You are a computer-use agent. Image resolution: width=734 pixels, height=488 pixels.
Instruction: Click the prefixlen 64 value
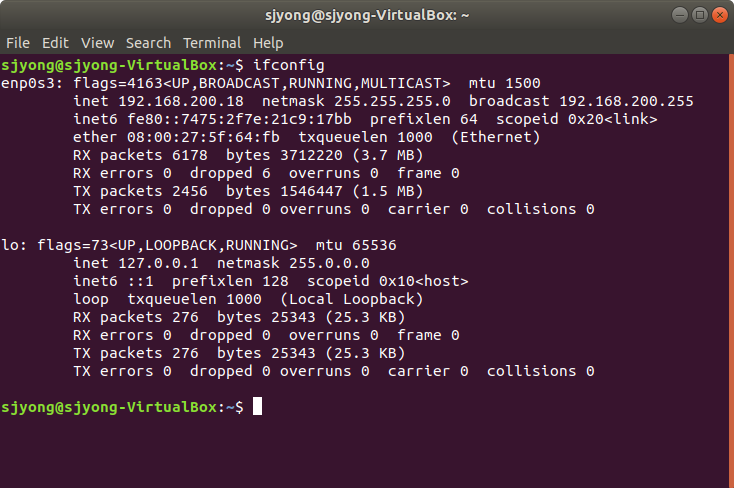tap(424, 119)
